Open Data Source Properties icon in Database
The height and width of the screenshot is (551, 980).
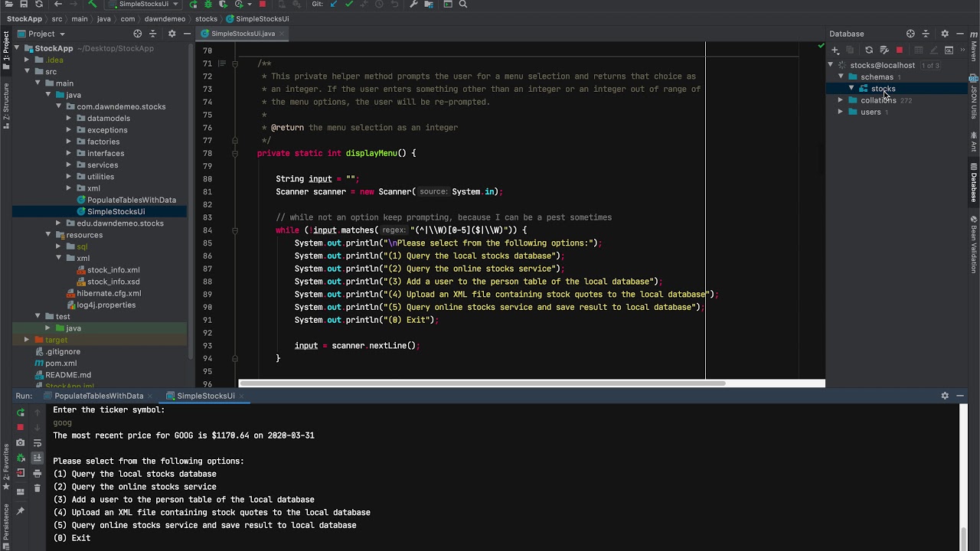[884, 51]
